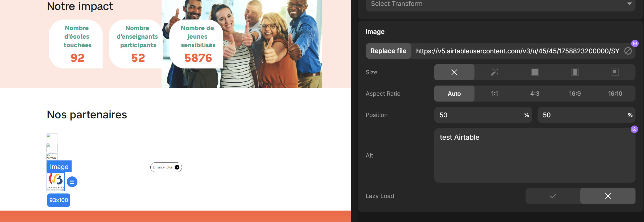Click the Replace file button

[388, 51]
